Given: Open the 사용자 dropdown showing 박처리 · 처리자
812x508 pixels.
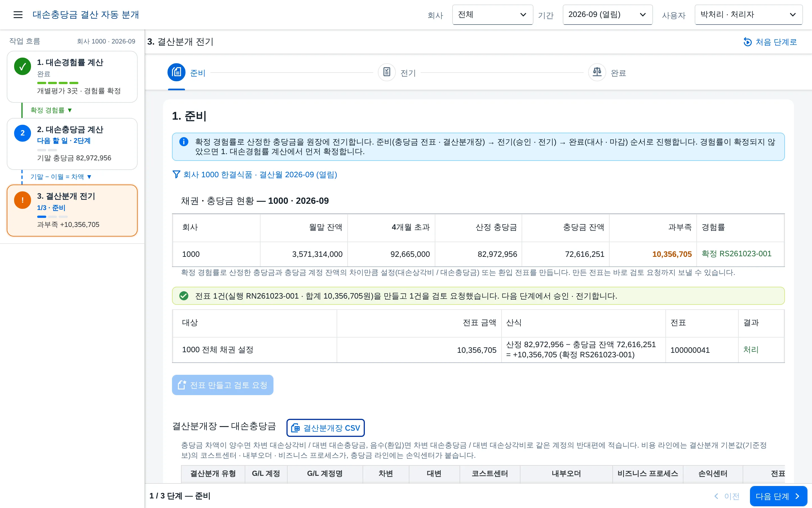Looking at the screenshot, I should [748, 14].
